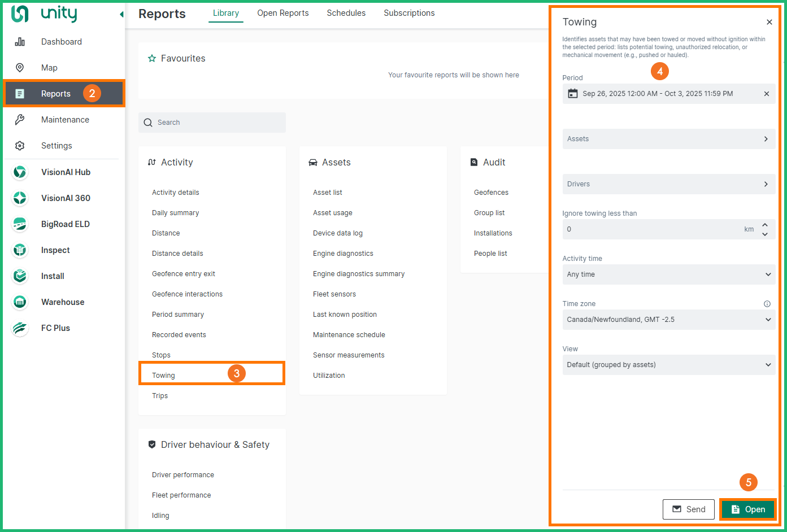The width and height of the screenshot is (787, 532).
Task: Expand the Drivers selector
Action: 668,184
